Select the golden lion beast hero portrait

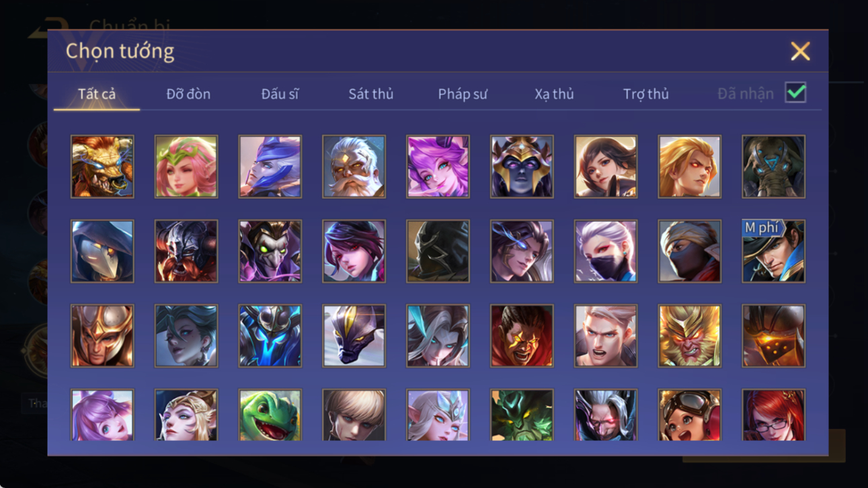pos(102,167)
